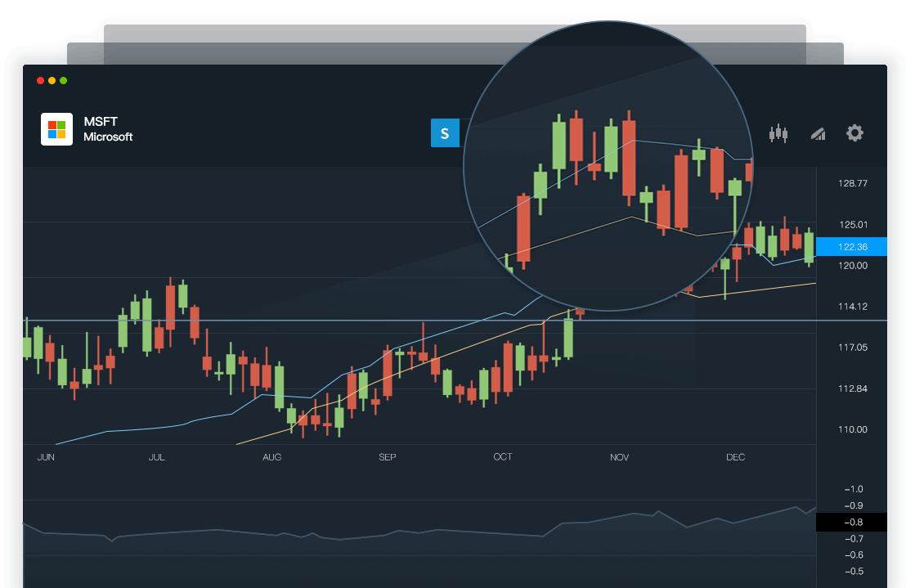Select the 114.12 price axis label
The width and height of the screenshot is (924, 588).
(853, 307)
